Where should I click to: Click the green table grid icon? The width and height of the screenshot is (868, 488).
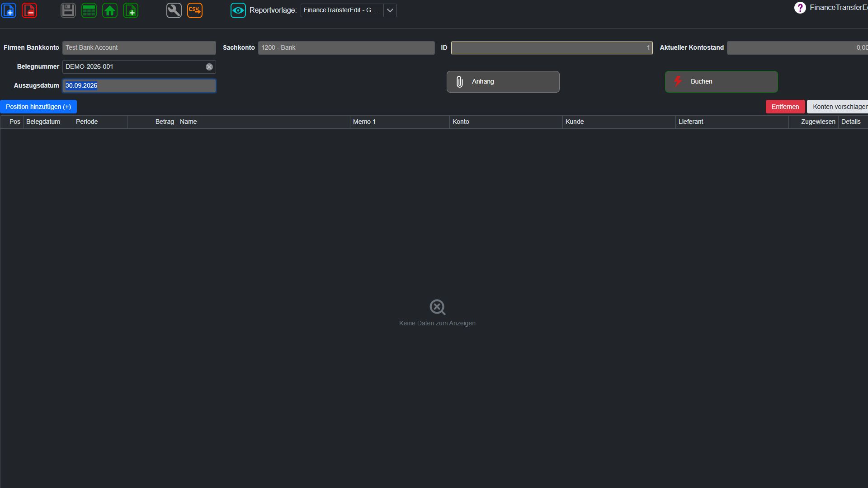(x=89, y=10)
